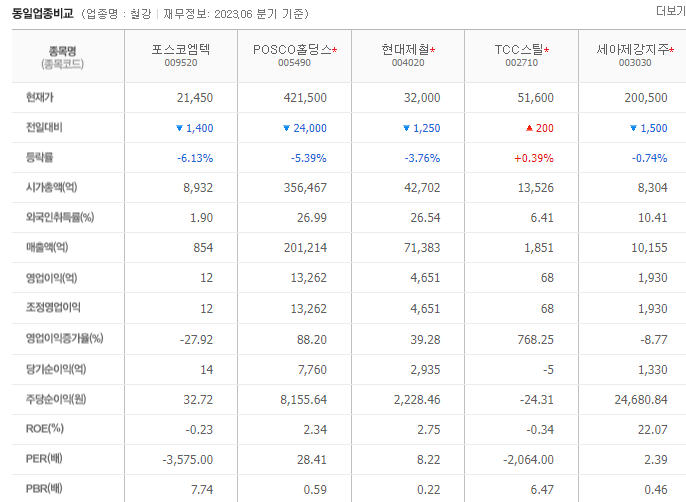
Task: Open the POSCO홀딩스 stock header link
Action: tap(292, 49)
